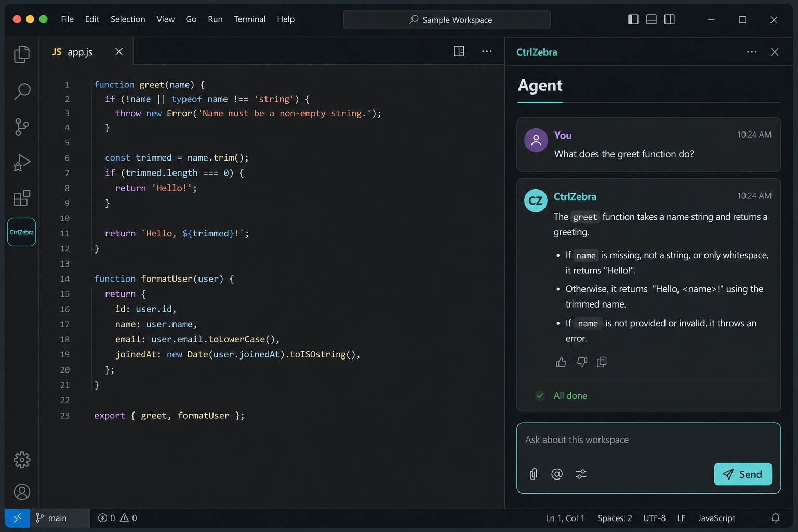Select the Agent tab in CtrlZebra

point(540,86)
